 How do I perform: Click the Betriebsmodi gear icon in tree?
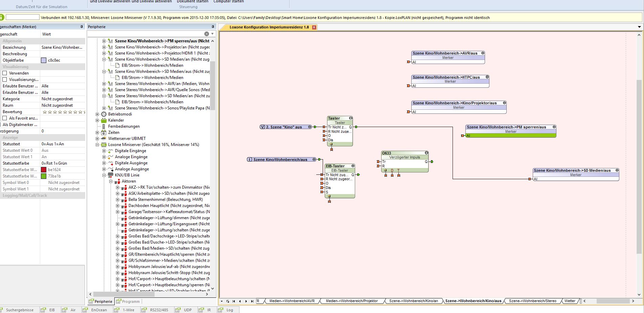pyautogui.click(x=104, y=114)
